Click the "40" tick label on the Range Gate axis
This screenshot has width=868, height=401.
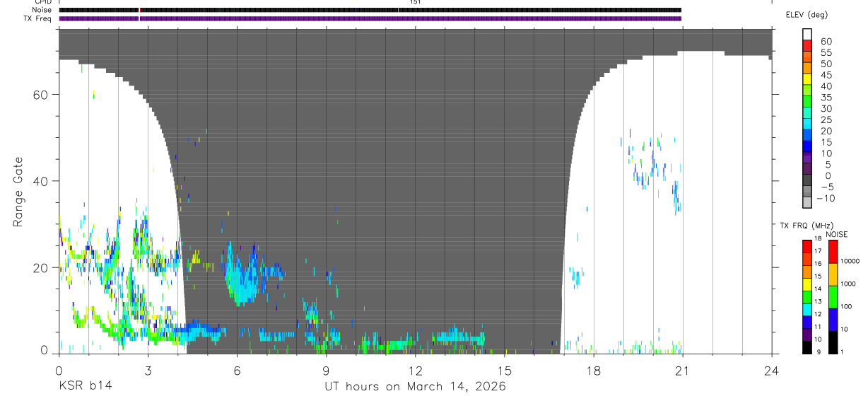[x=41, y=181]
